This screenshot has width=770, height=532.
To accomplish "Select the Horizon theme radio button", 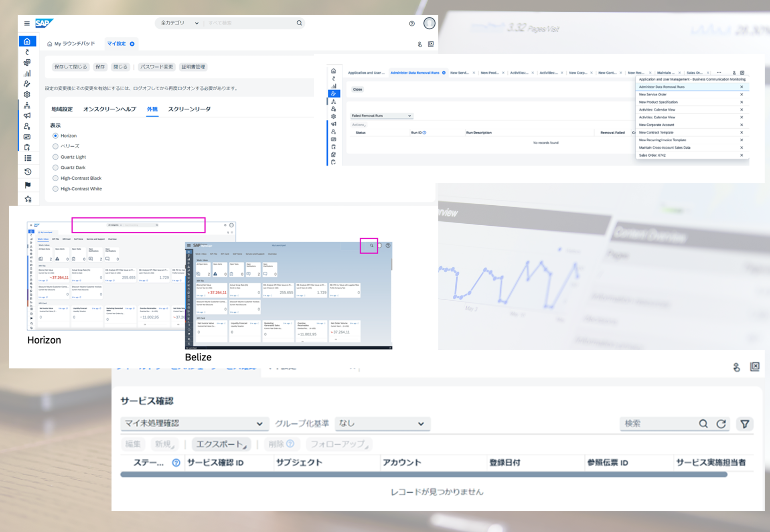I will point(55,136).
